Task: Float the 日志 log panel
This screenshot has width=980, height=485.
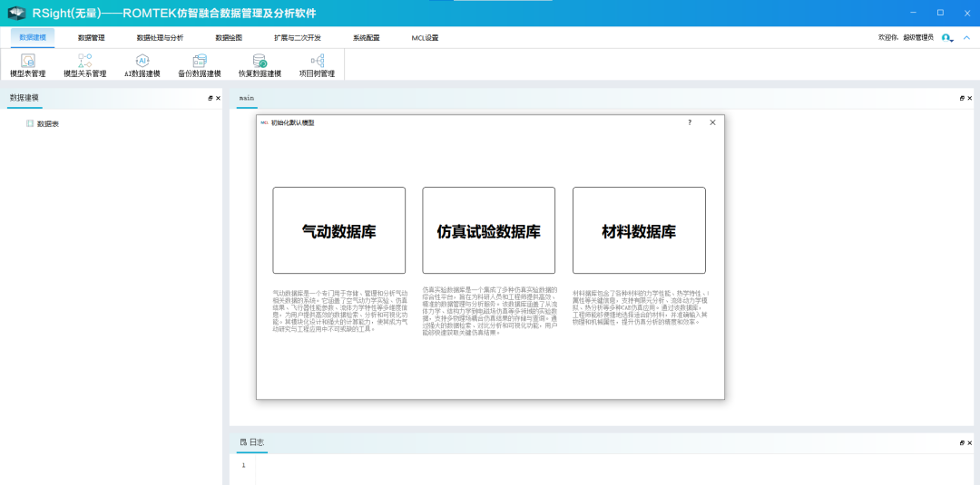Action: [962, 442]
